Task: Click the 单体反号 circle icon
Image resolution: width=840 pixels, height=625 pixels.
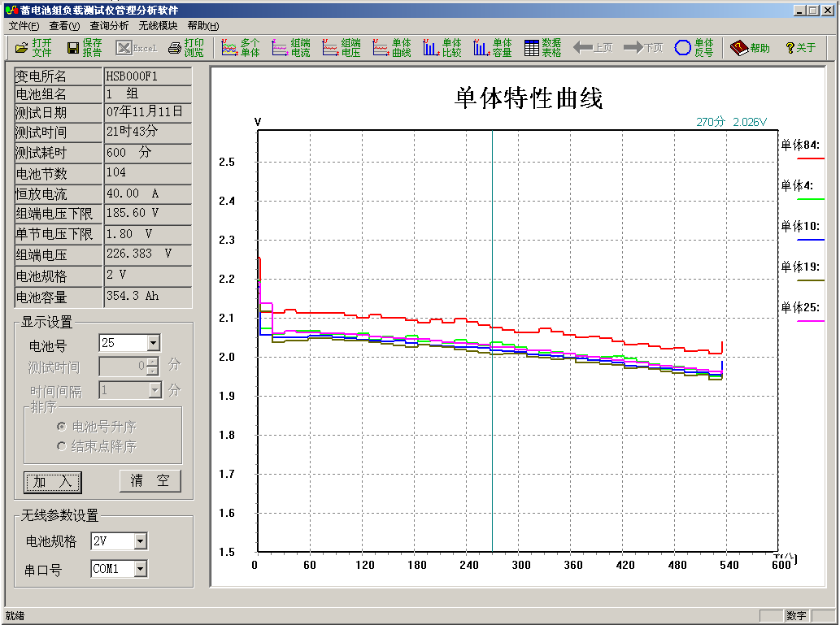Action: point(694,48)
